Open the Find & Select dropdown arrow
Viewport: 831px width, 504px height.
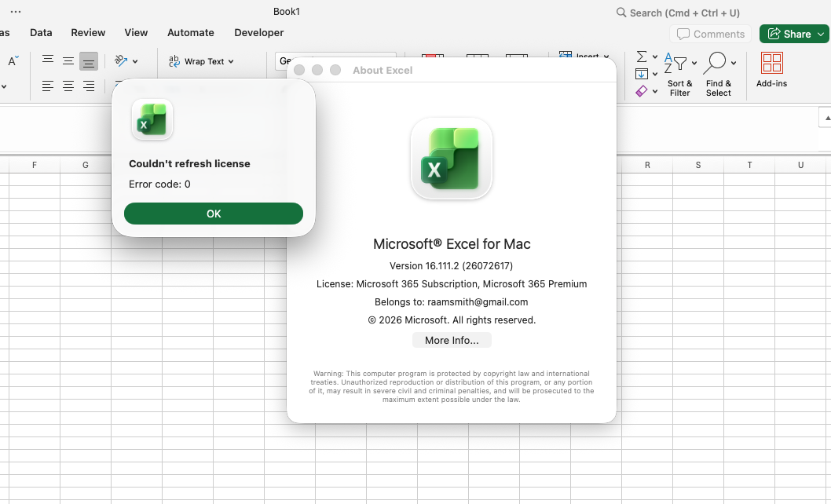pos(734,63)
